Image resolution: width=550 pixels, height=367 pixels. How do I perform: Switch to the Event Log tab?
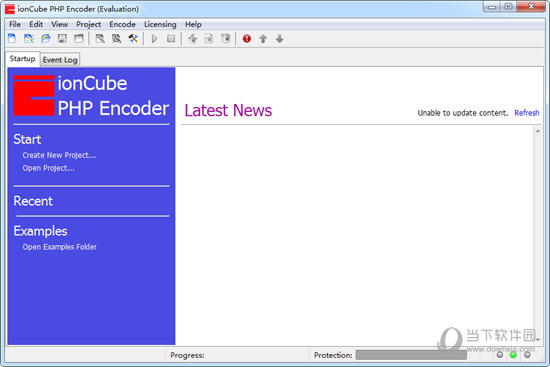tap(60, 60)
